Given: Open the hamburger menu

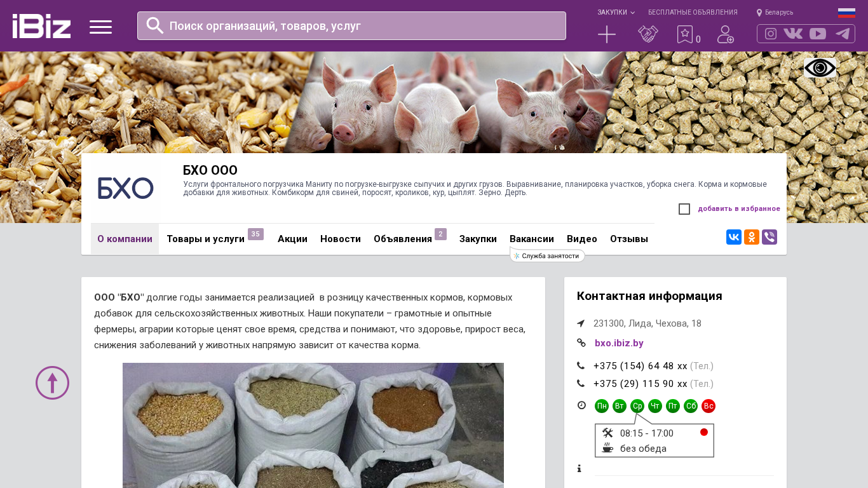Looking at the screenshot, I should pyautogui.click(x=100, y=27).
